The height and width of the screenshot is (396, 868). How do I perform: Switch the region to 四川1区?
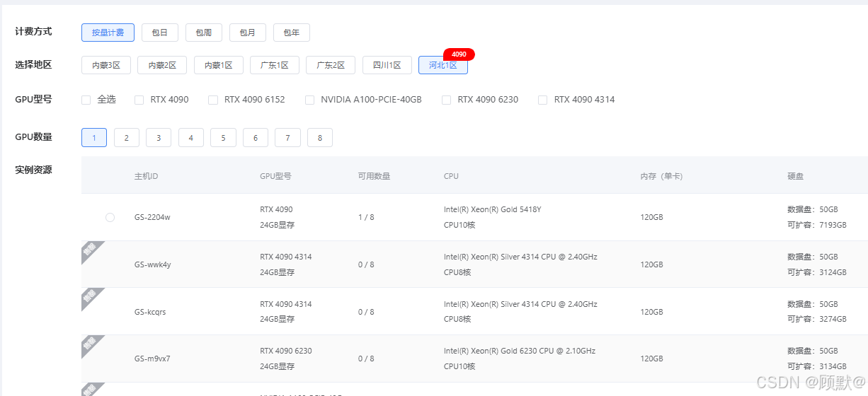tap(387, 65)
